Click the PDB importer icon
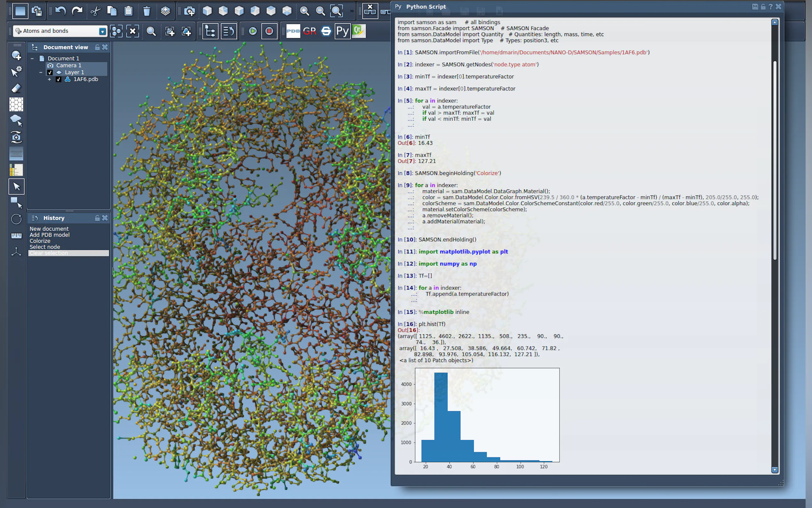The width and height of the screenshot is (812, 508). point(293,31)
